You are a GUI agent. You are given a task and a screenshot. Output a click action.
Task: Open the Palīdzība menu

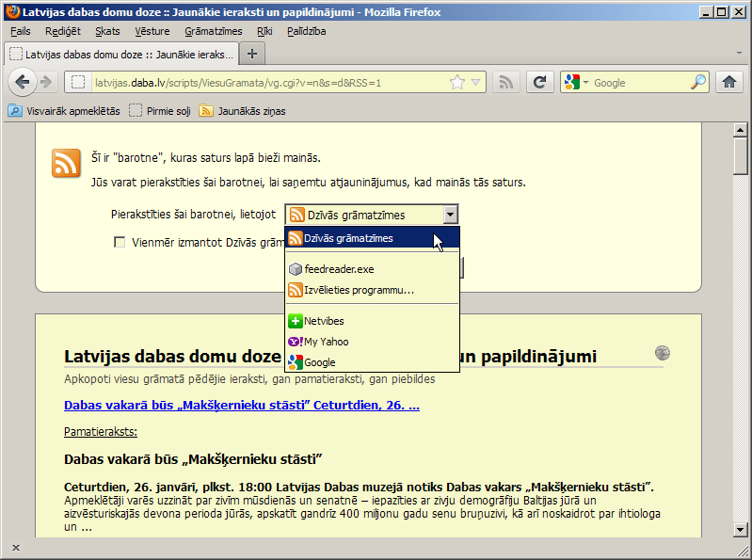pos(307,31)
